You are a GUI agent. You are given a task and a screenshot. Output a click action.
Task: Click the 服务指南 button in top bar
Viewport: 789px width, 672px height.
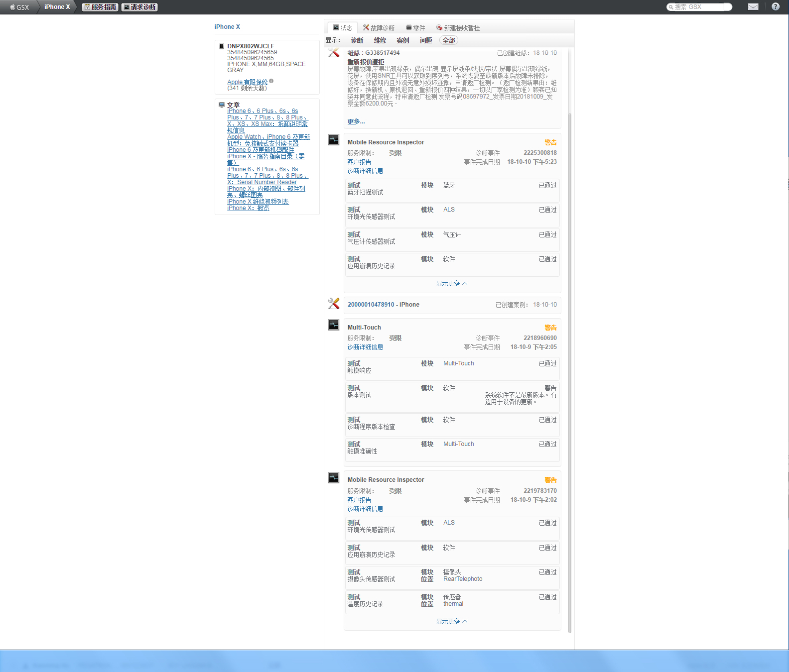pos(100,7)
